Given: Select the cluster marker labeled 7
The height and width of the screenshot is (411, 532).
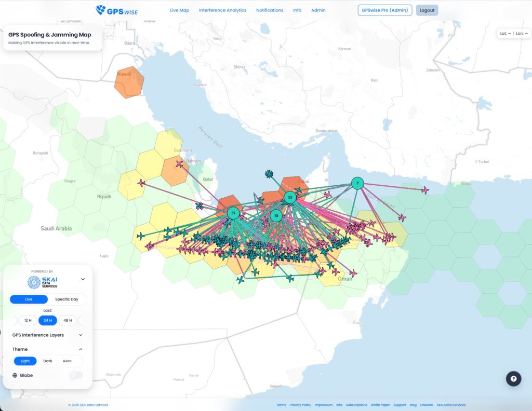Looking at the screenshot, I should (357, 183).
